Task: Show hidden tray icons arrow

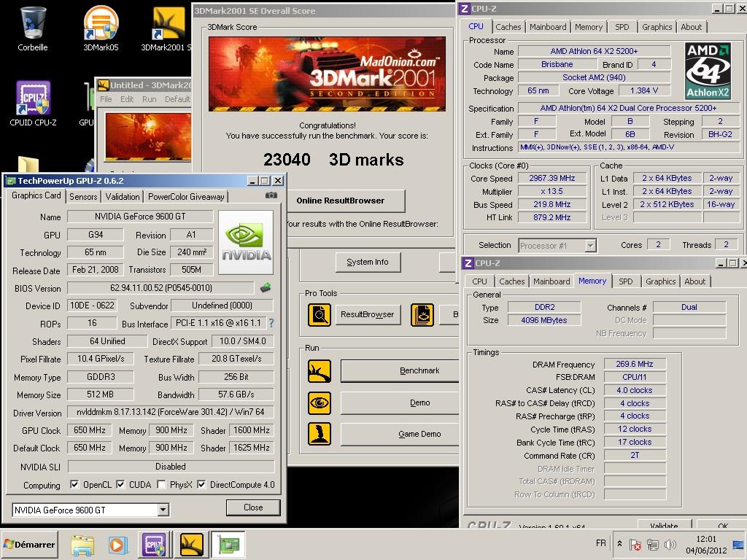Action: coord(619,543)
